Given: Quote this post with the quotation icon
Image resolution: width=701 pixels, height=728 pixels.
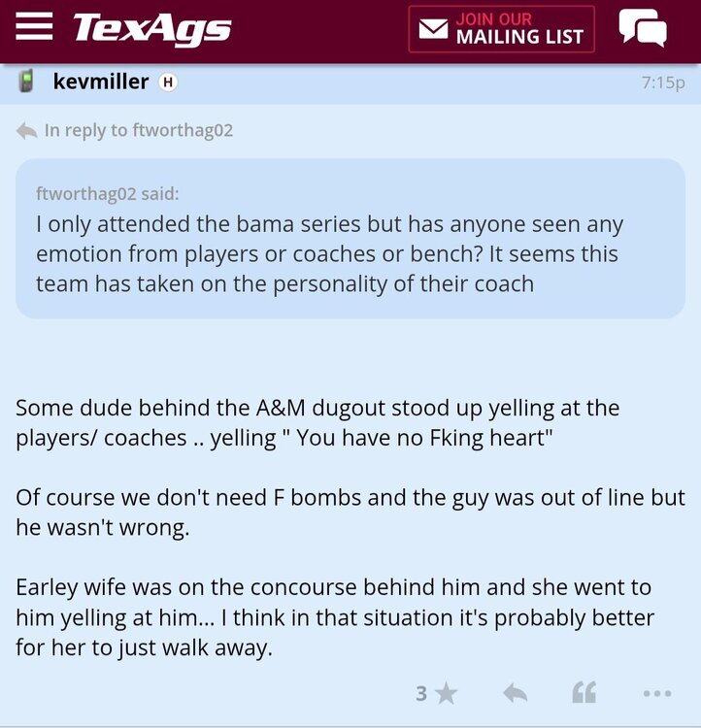Looking at the screenshot, I should (x=584, y=693).
